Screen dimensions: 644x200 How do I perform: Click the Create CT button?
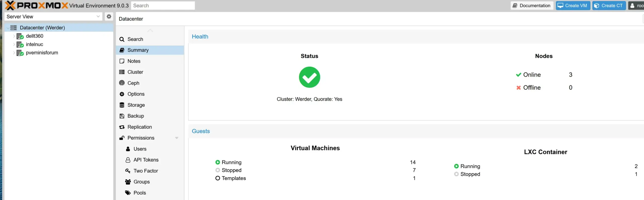point(609,6)
